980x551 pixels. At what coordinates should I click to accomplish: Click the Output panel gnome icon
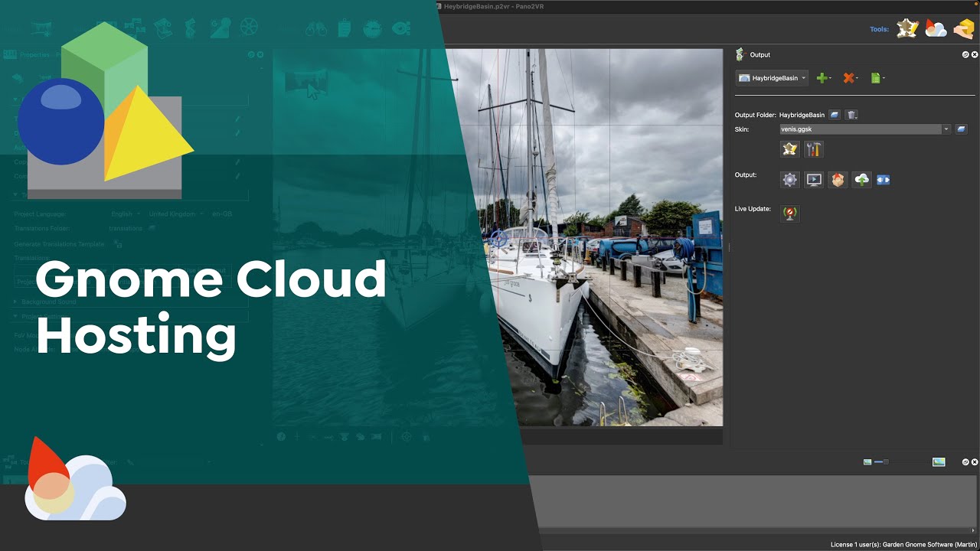[x=740, y=54]
